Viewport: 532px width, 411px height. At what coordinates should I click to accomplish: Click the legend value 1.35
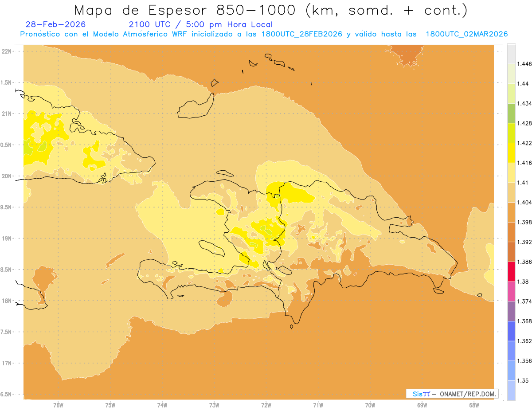click(523, 381)
